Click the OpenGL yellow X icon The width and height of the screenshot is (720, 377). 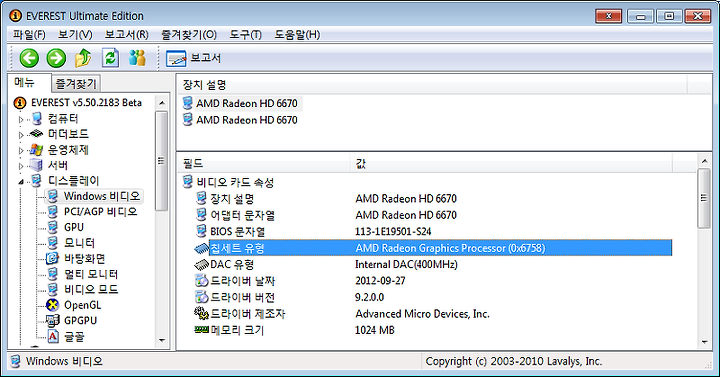tap(53, 305)
